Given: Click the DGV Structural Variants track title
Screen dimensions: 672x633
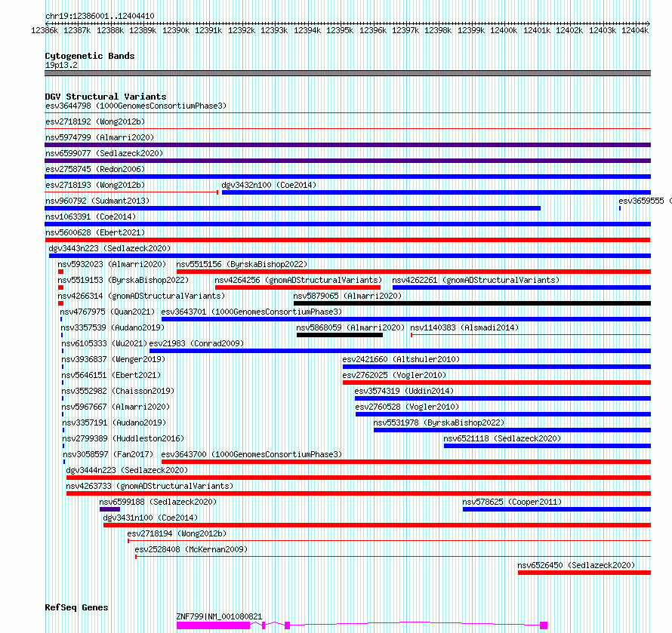Looking at the screenshot, I should click(x=106, y=97).
